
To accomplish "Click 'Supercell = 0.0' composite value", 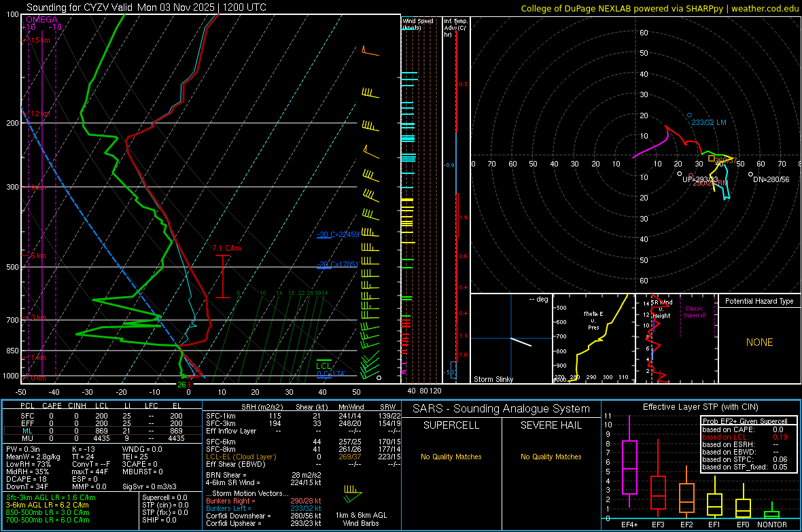I will 164,497.
